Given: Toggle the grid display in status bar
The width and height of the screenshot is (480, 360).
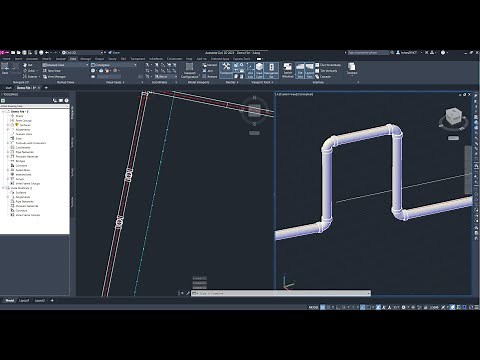Looking at the screenshot, I should [x=322, y=307].
